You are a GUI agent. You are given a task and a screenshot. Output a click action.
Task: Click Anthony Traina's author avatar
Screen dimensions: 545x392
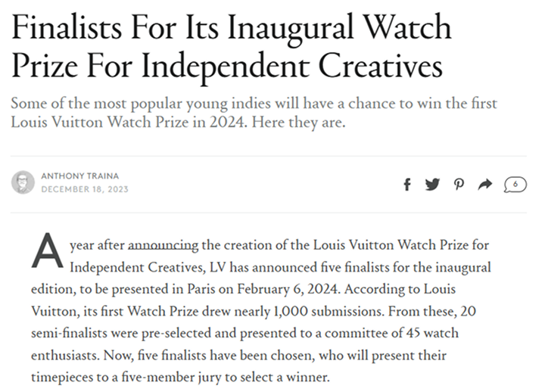point(24,182)
